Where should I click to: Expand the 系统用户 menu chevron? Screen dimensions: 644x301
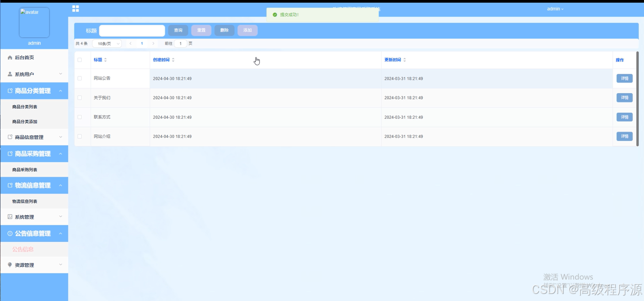(61, 74)
